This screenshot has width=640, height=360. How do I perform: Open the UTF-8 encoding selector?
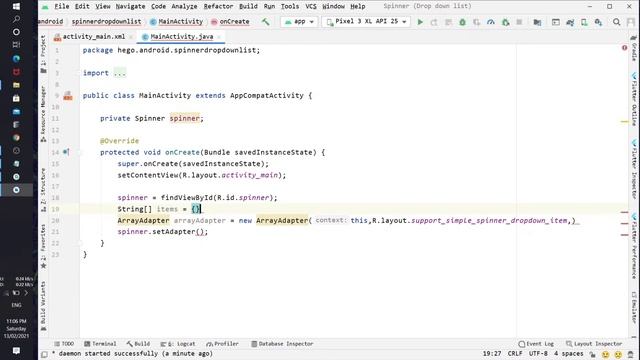point(538,353)
